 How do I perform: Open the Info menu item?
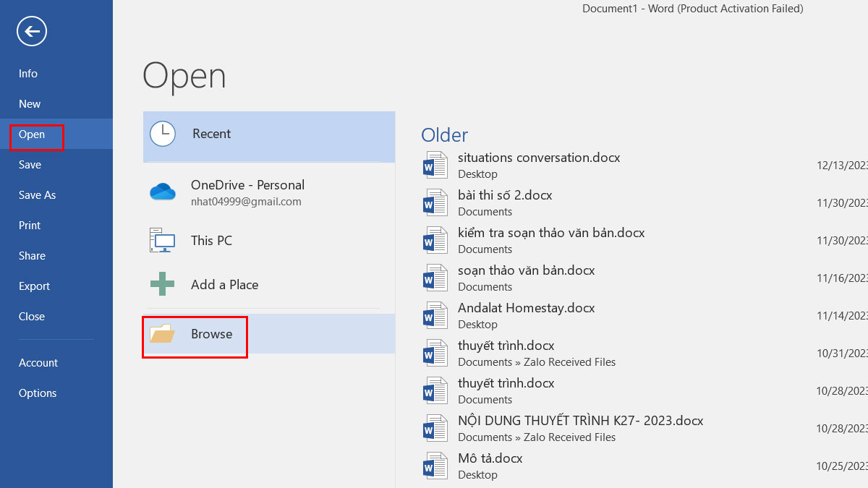[28, 74]
